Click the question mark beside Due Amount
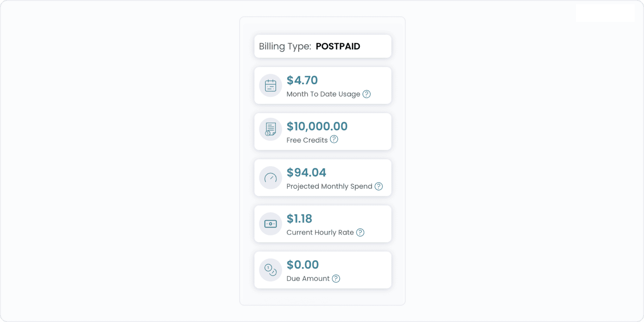644x322 pixels. 336,278
